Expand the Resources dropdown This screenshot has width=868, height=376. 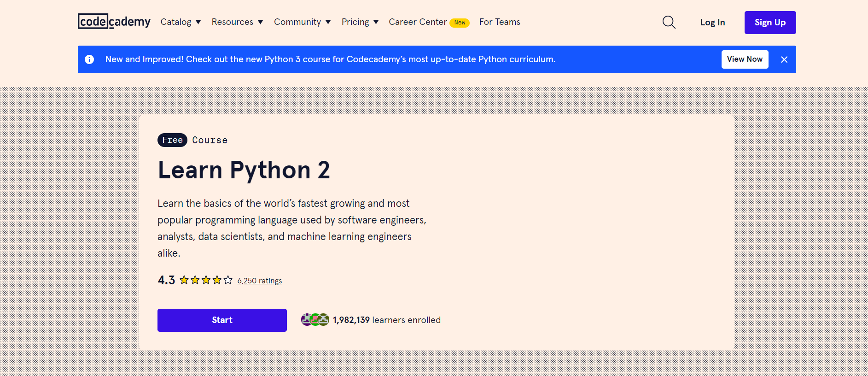(237, 22)
